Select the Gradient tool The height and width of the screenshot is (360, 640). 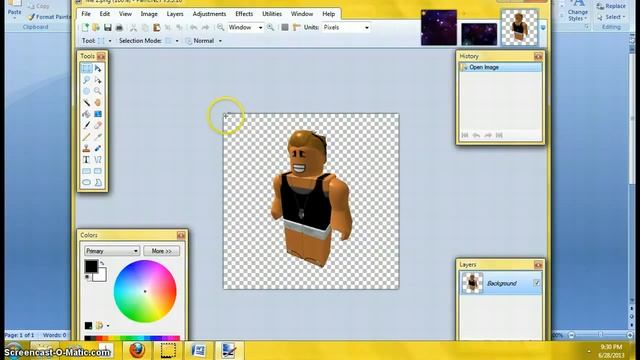click(98, 114)
